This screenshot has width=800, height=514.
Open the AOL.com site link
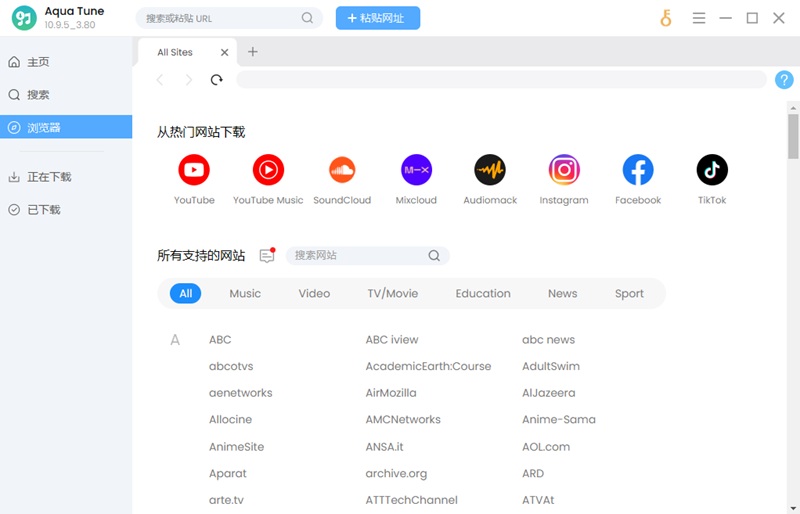tap(546, 447)
